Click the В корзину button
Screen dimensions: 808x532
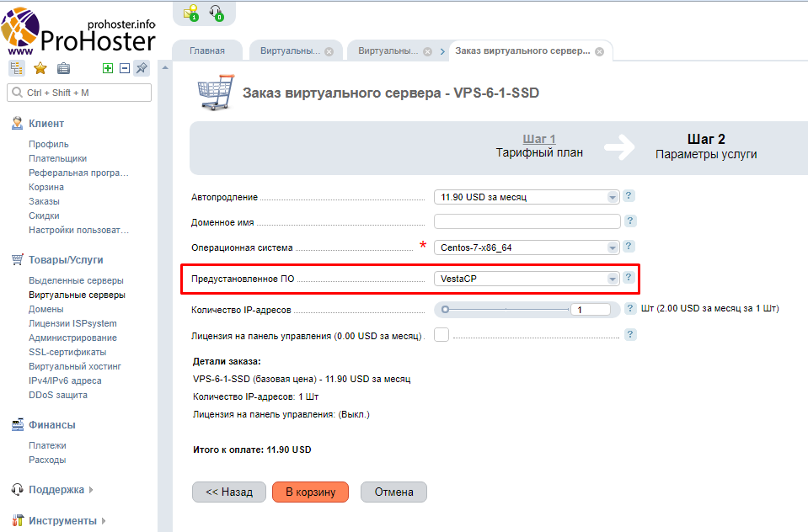(x=310, y=492)
